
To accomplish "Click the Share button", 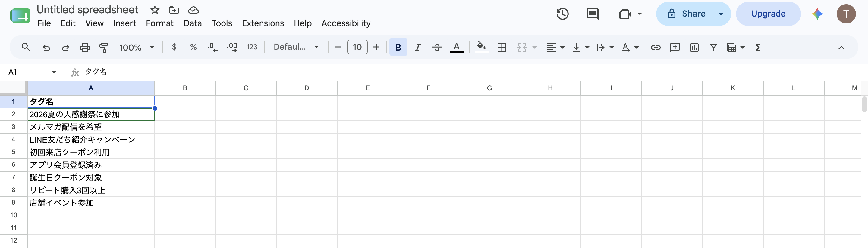I will pyautogui.click(x=684, y=14).
